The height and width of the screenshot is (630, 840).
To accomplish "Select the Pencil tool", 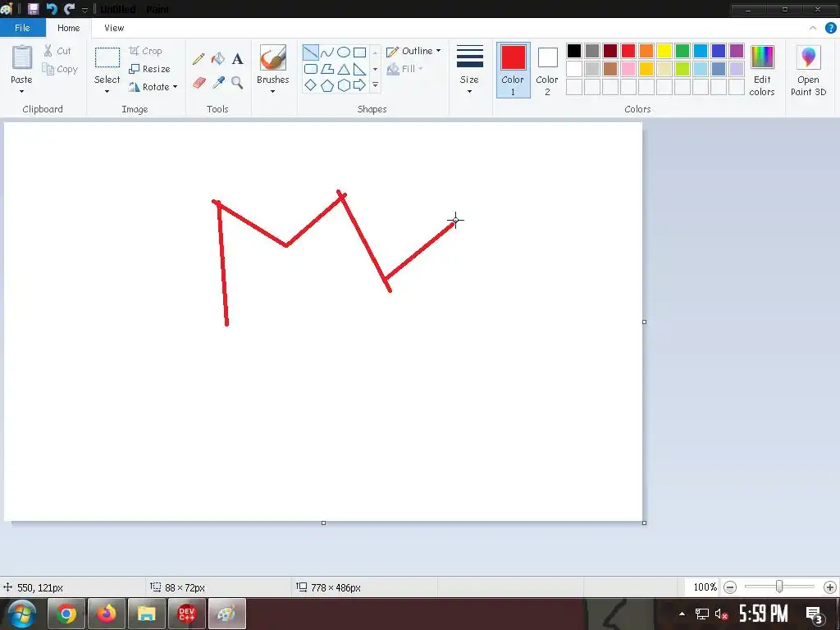I will point(199,58).
